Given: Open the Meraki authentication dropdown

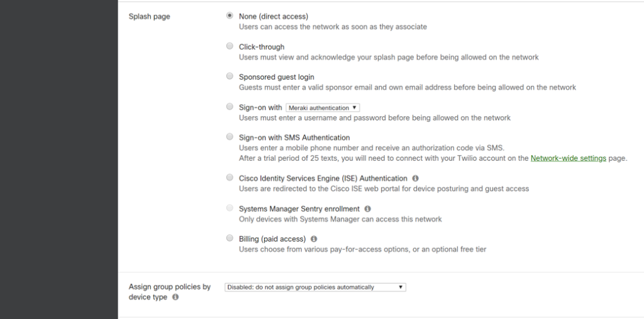Looking at the screenshot, I should click(323, 108).
